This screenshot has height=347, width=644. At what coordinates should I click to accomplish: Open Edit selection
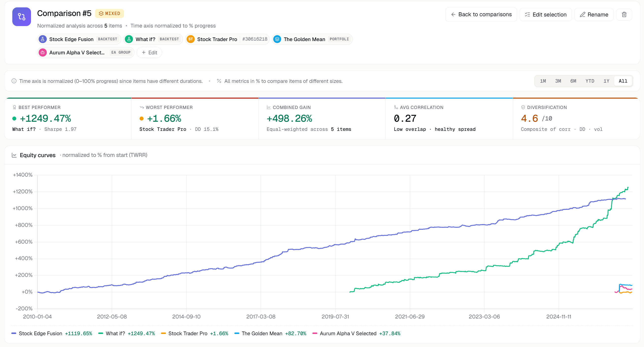pos(546,15)
